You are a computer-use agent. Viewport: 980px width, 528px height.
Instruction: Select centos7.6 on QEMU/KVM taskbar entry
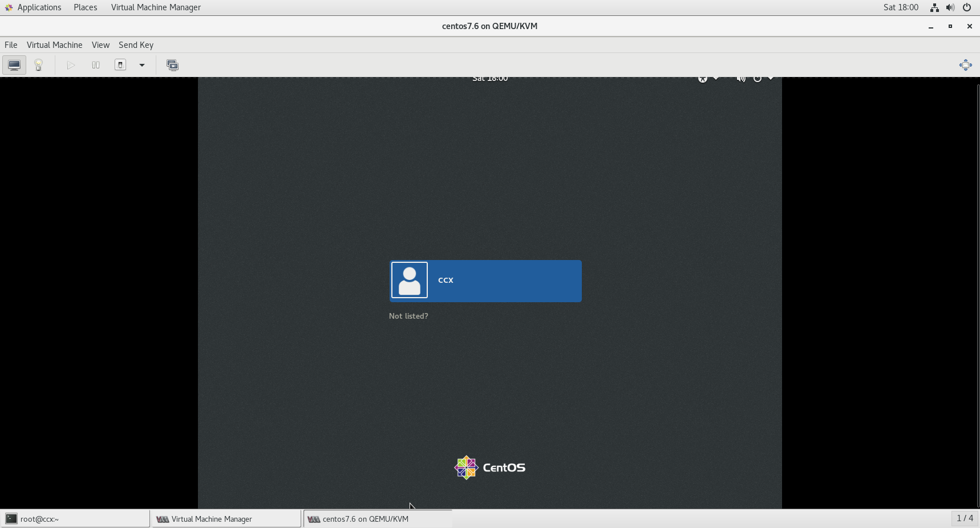(378, 519)
